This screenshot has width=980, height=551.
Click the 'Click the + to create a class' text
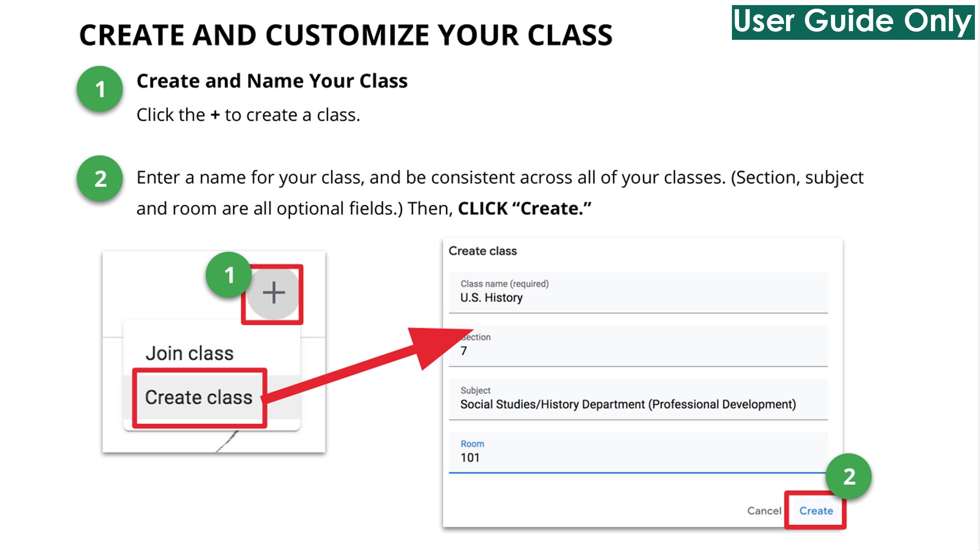(248, 115)
